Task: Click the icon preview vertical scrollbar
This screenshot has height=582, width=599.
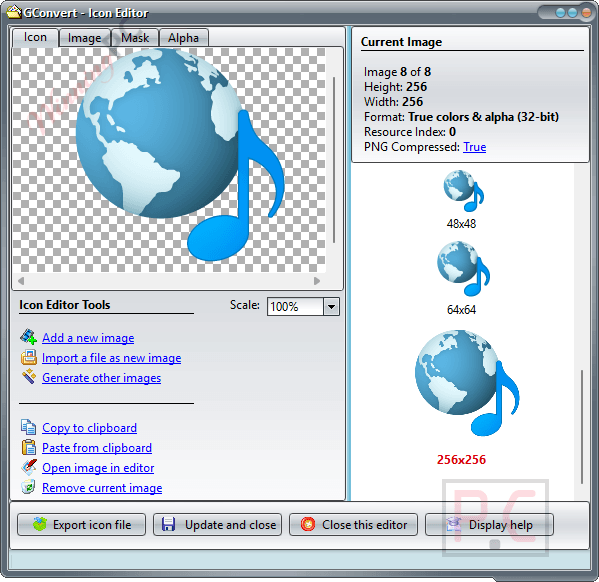Action: 334,160
